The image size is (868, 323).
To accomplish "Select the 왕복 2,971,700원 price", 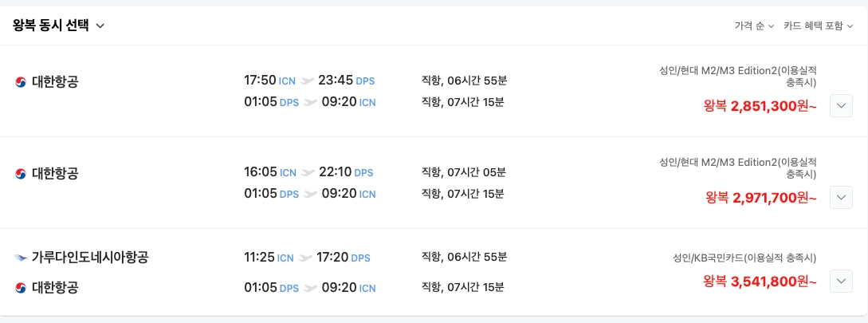I will click(761, 197).
